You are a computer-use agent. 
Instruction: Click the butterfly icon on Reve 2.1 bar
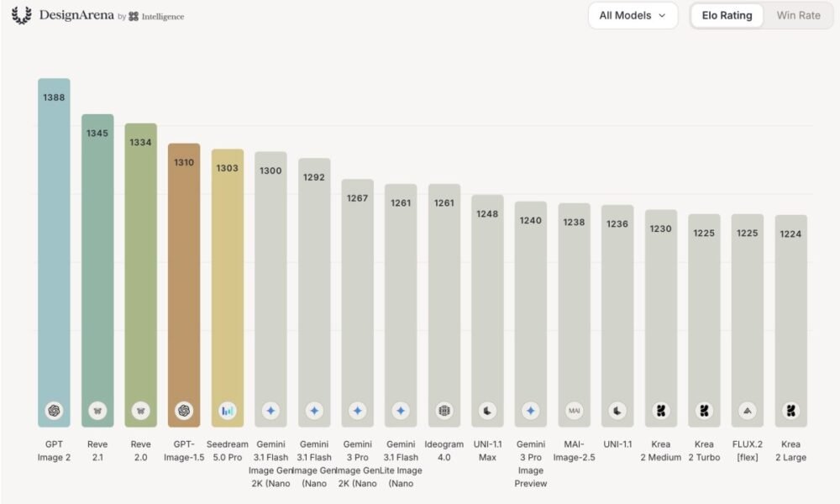(97, 411)
